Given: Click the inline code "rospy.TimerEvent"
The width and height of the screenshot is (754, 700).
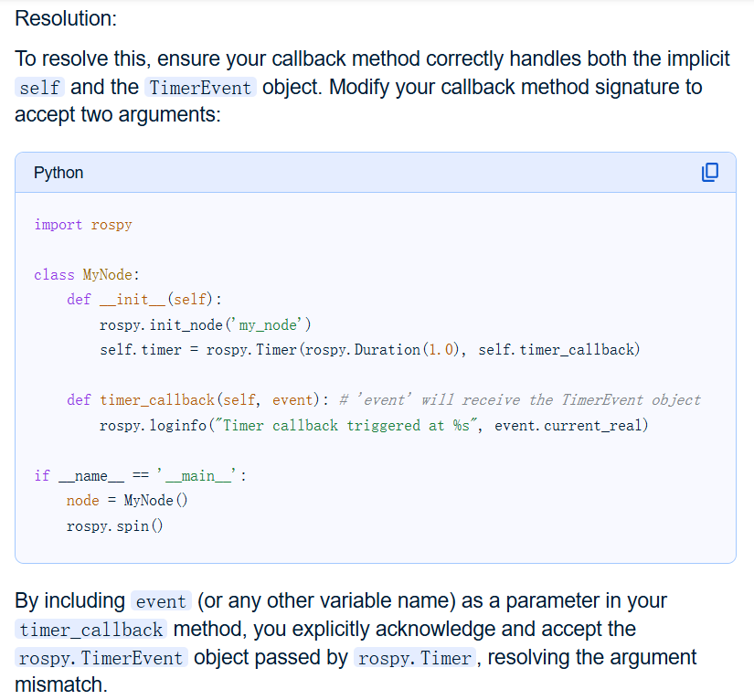Looking at the screenshot, I should click(101, 658).
